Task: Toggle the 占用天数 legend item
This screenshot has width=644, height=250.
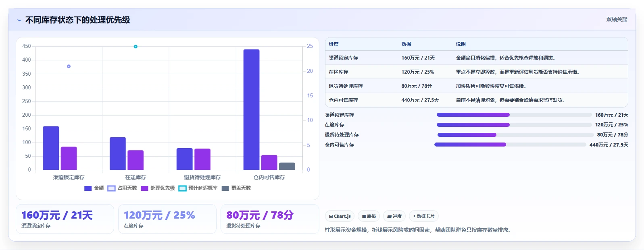Action: [122, 188]
